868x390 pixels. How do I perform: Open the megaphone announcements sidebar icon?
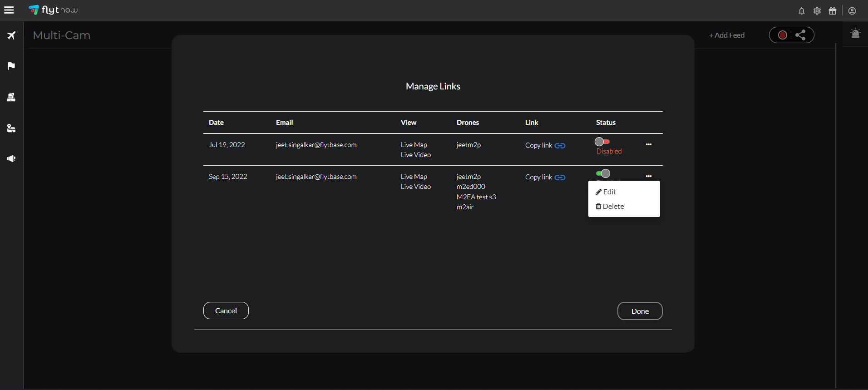coord(11,158)
